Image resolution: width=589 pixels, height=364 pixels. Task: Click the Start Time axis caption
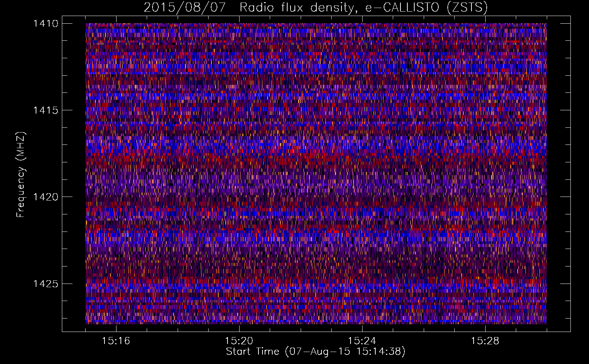click(316, 352)
